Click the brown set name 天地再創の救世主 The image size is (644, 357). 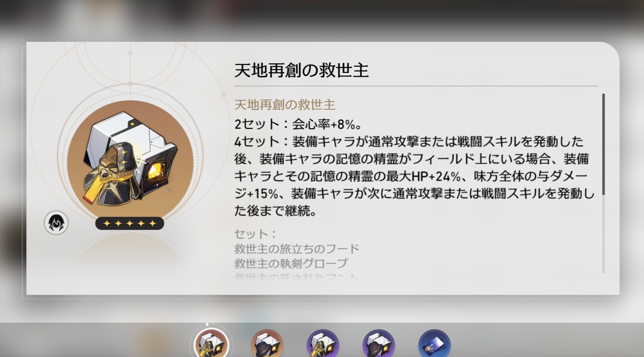284,105
